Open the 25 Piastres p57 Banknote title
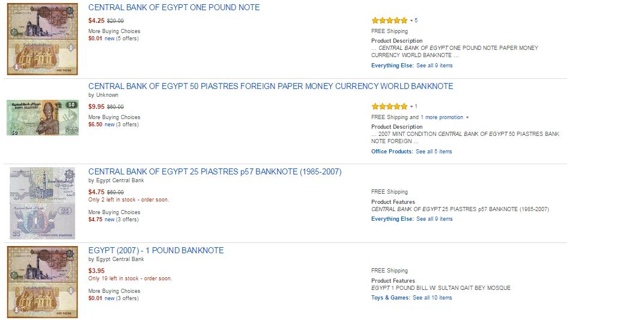644x320 pixels. [x=214, y=171]
